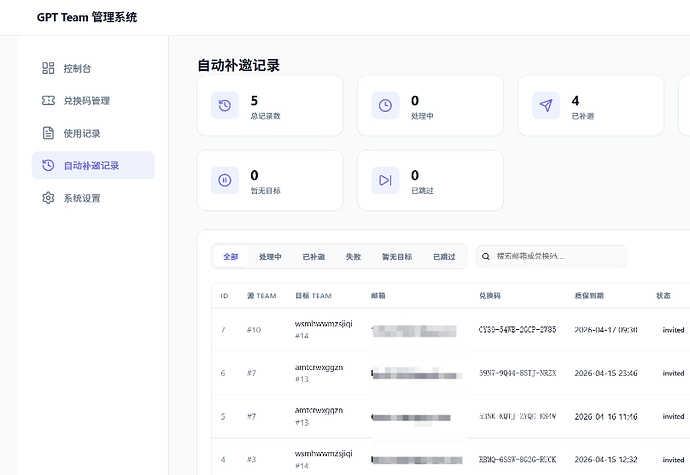Click the invited status in row 7
690x475 pixels.
coord(673,330)
